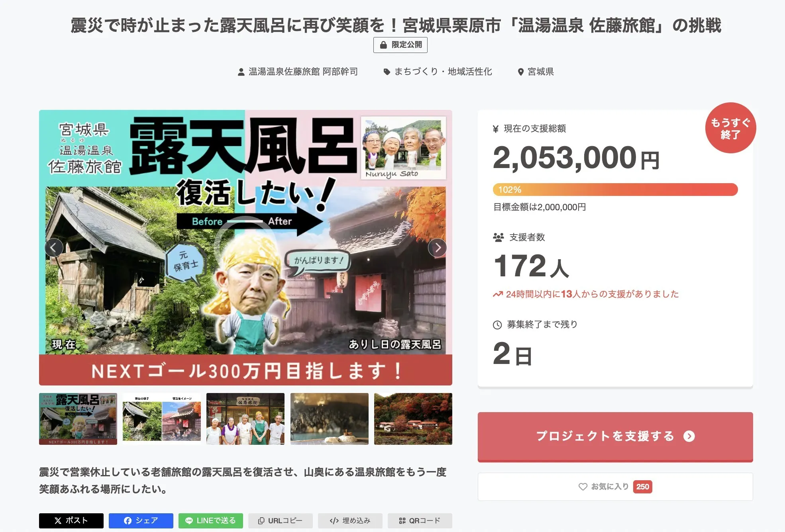Click プロジェクトを支援する button
Viewport: 785px width, 532px height.
point(615,437)
